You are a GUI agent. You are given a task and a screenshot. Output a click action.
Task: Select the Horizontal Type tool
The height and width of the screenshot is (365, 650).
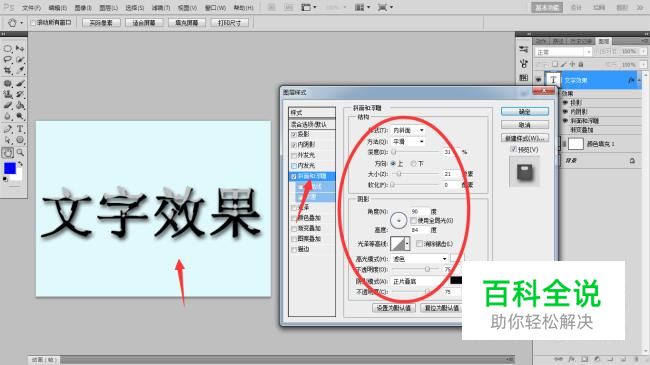tap(20, 129)
